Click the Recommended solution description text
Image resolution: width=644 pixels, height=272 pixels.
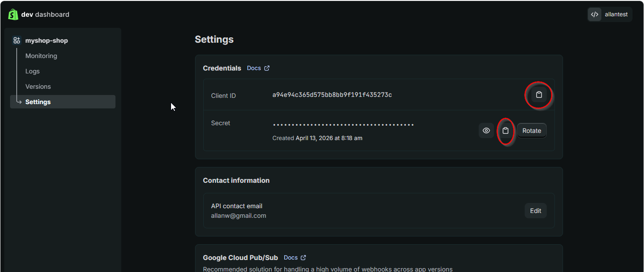tap(328, 269)
